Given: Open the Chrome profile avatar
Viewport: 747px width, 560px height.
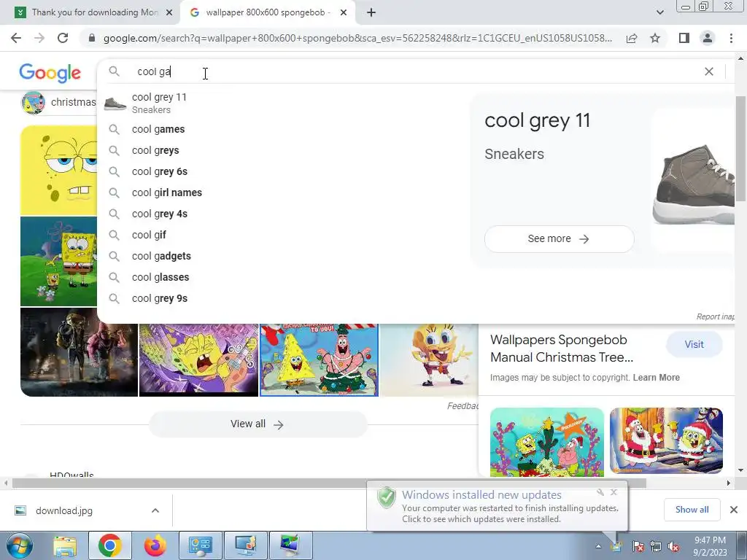Looking at the screenshot, I should pyautogui.click(x=708, y=38).
